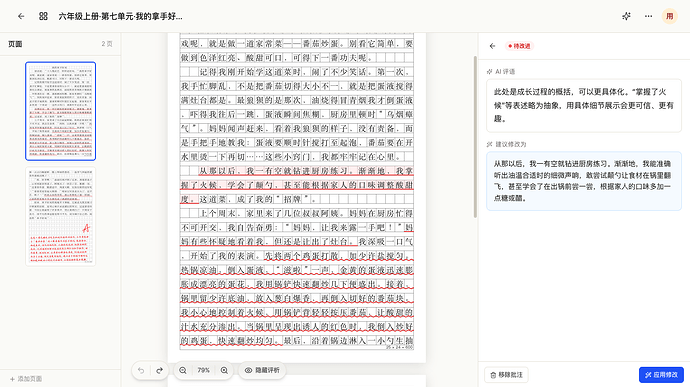This screenshot has height=387, width=690.
Task: Go back using the top-left arrow
Action: [x=21, y=16]
